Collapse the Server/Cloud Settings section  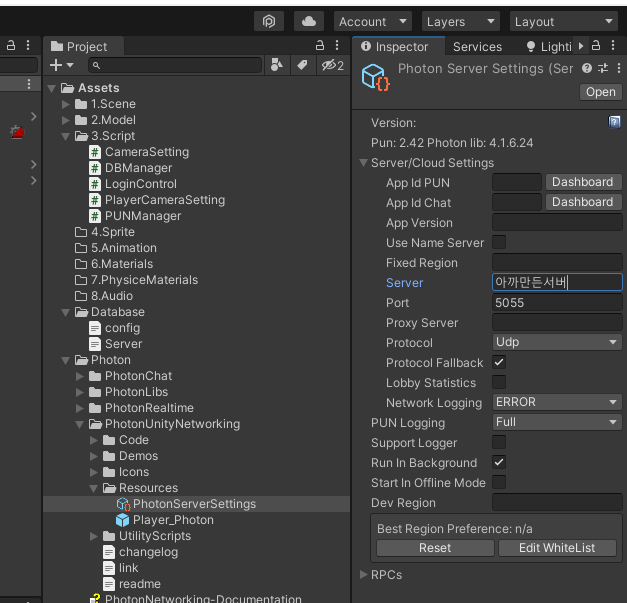363,163
